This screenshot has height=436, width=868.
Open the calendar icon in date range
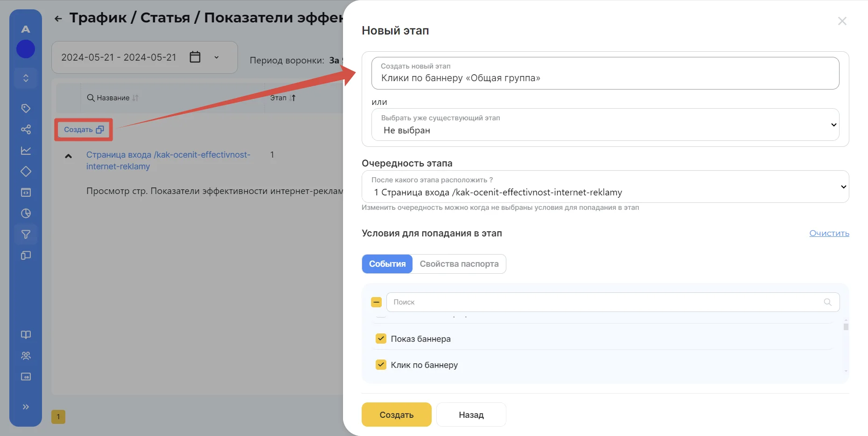(195, 57)
